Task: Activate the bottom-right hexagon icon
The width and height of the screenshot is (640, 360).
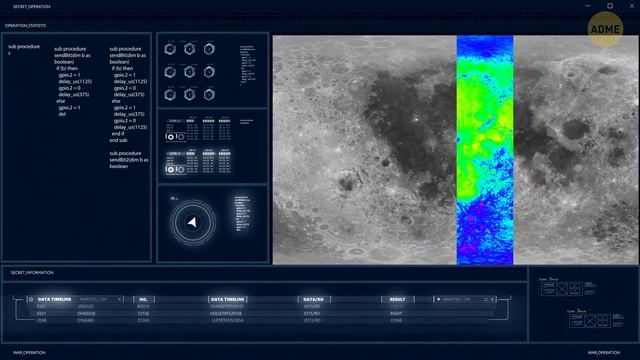Action: pos(209,95)
